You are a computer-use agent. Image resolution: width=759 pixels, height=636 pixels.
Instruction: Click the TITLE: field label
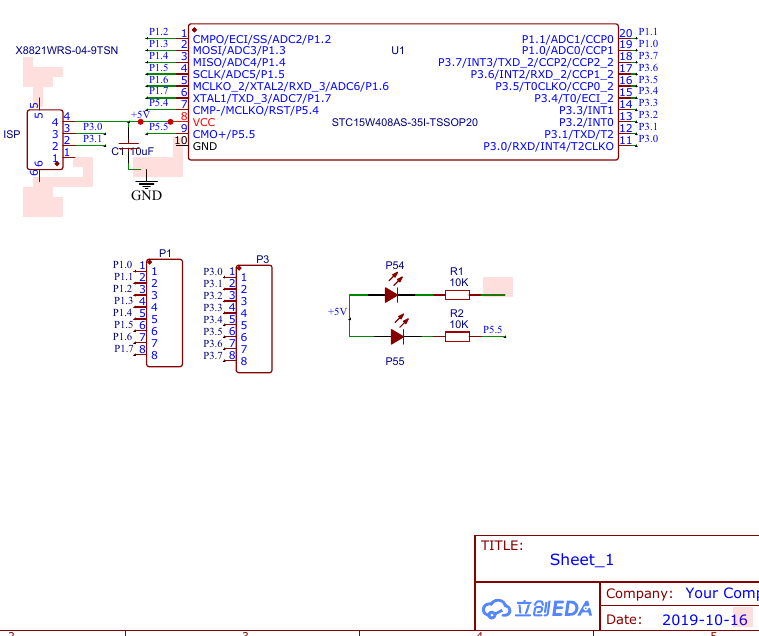click(x=502, y=545)
